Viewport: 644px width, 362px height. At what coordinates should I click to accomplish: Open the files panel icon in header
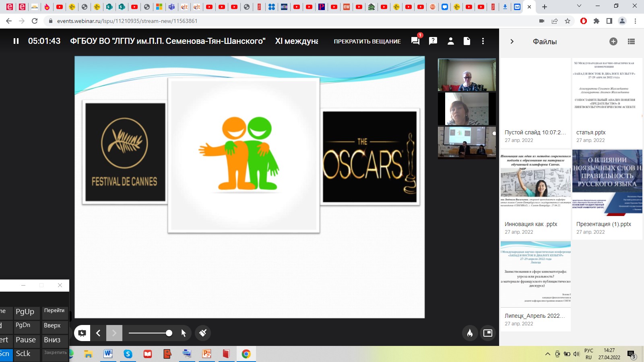point(467,41)
